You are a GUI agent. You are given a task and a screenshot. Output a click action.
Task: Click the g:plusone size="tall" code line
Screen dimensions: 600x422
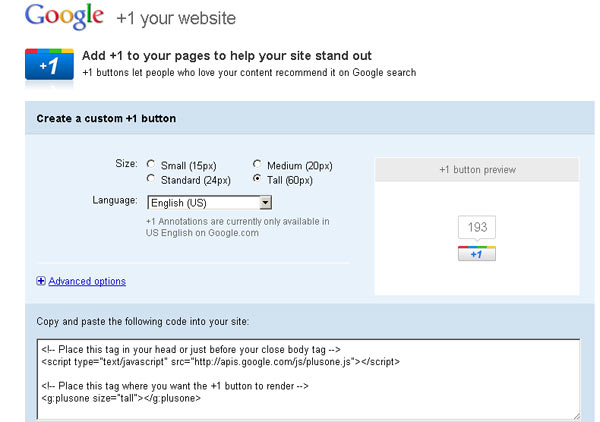point(121,398)
